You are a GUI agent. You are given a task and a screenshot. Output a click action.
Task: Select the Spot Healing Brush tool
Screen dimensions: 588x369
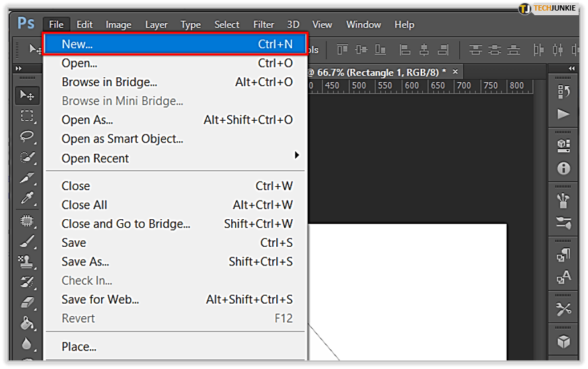click(x=27, y=220)
